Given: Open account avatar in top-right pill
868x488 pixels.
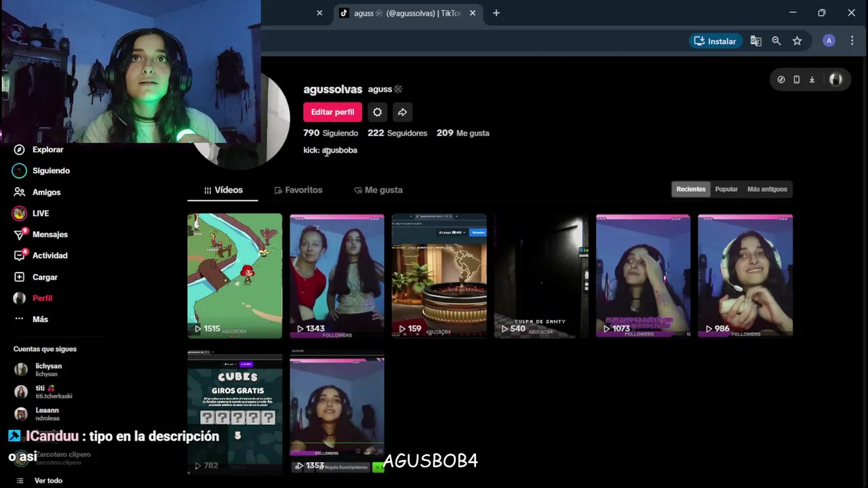Looking at the screenshot, I should (835, 79).
